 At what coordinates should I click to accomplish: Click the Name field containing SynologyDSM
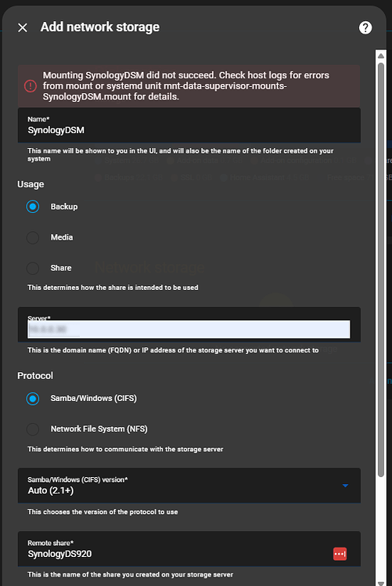(x=189, y=125)
